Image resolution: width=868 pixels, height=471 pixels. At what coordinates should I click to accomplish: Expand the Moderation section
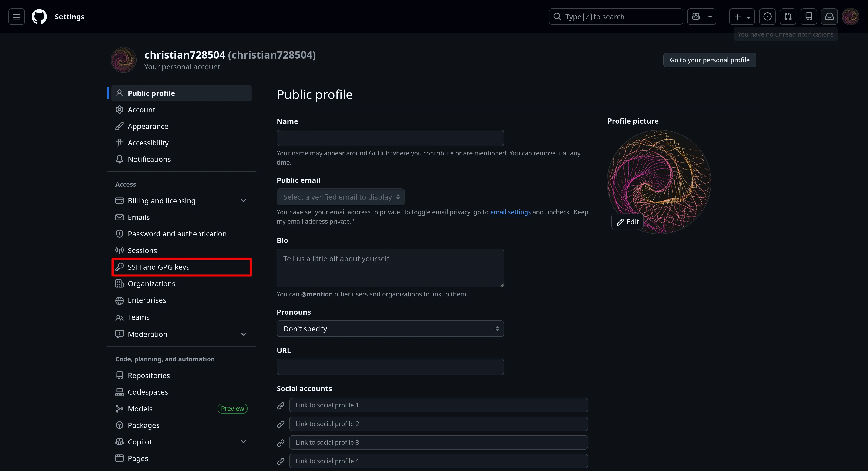(243, 334)
